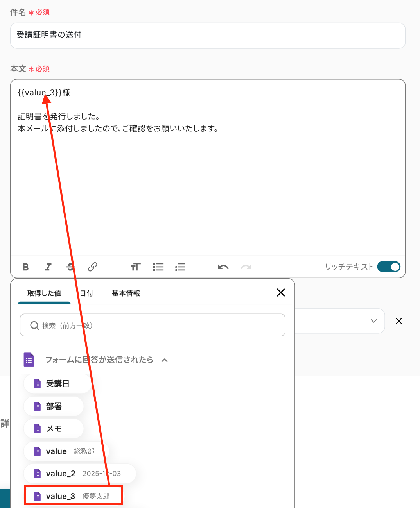Redo the last undone edit
The height and width of the screenshot is (508, 420).
tap(246, 267)
